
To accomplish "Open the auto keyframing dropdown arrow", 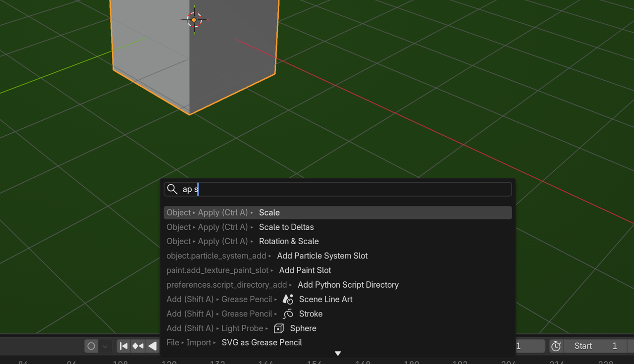I will pos(105,346).
